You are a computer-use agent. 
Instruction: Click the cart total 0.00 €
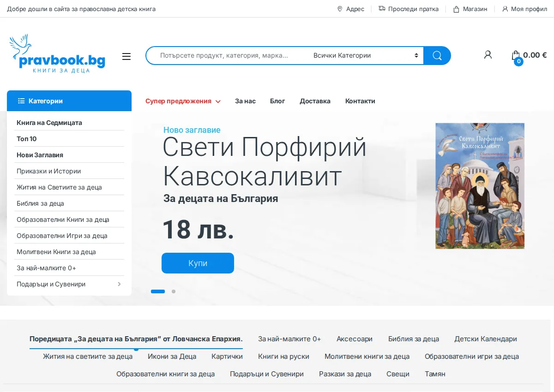pos(535,55)
